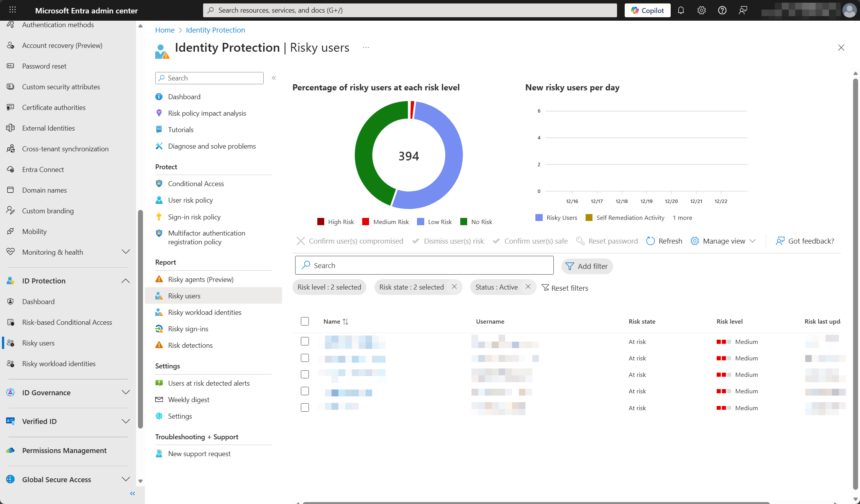Viewport: 860px width, 504px height.
Task: Open the portal settings gear icon
Action: click(x=701, y=10)
